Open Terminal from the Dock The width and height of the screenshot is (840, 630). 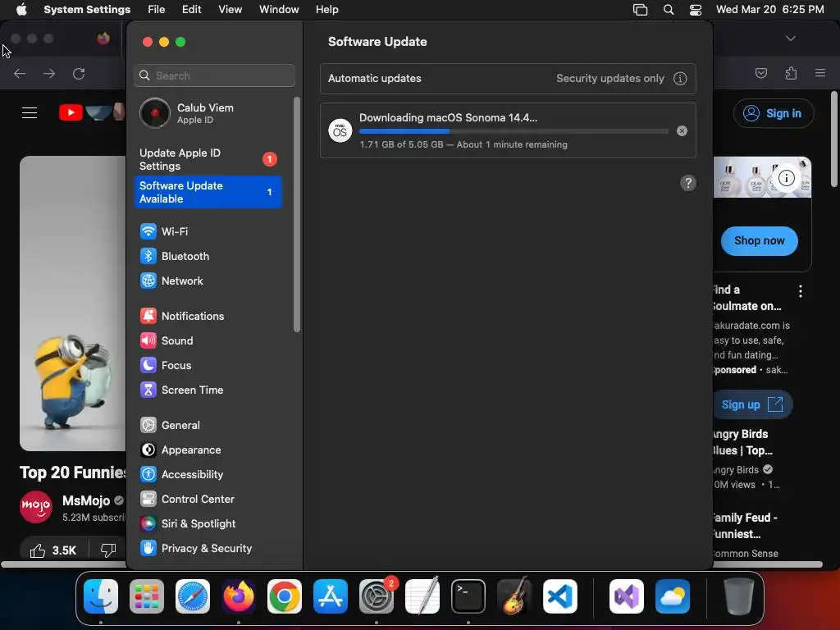click(x=468, y=596)
